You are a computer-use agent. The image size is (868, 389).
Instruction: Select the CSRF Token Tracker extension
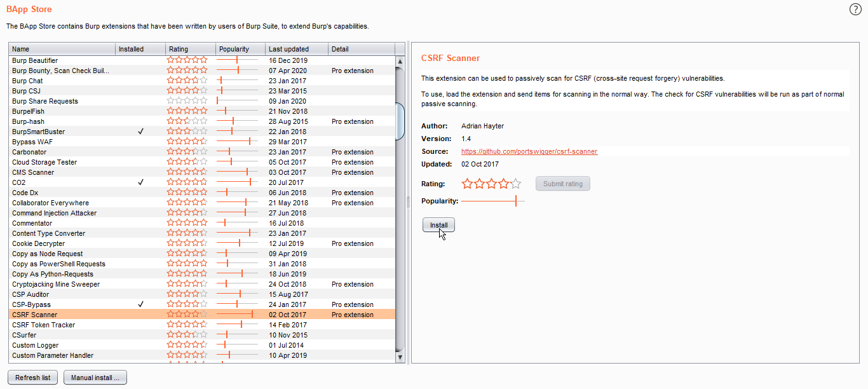click(202, 325)
